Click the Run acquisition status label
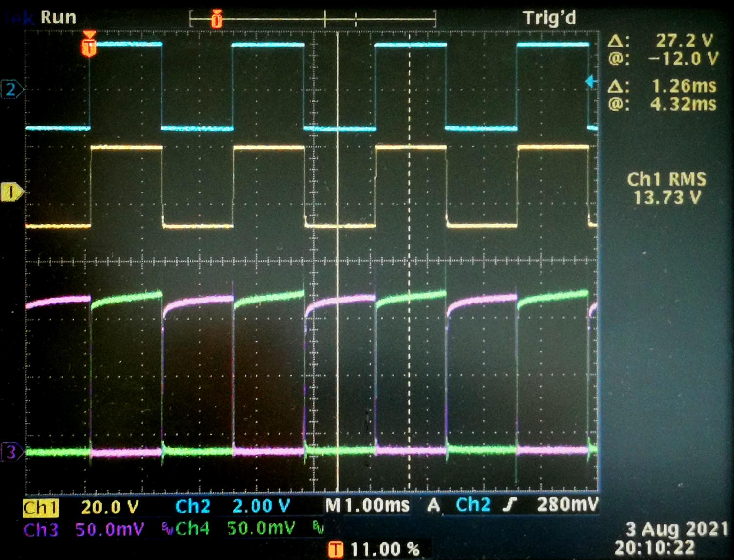The height and width of the screenshot is (560, 734). point(58,18)
